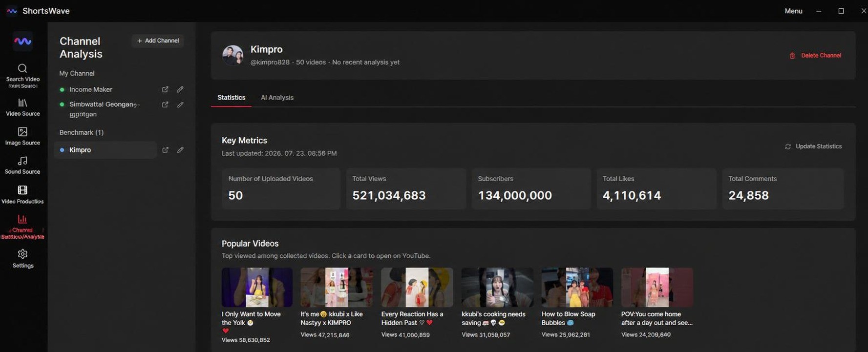
Task: Go to Video Source in the sidebar
Action: [x=22, y=107]
